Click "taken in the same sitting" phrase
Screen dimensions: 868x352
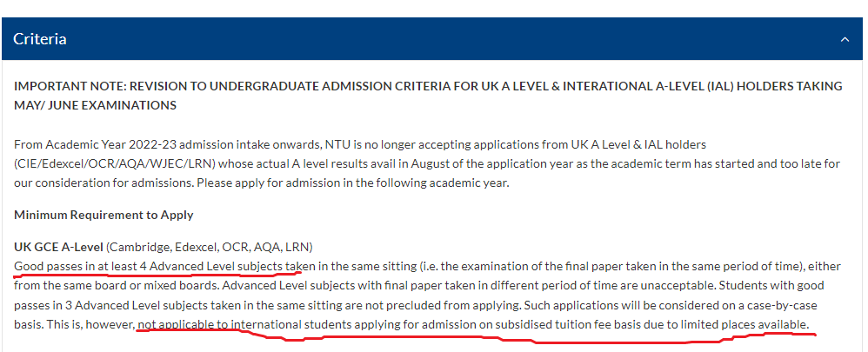click(351, 266)
